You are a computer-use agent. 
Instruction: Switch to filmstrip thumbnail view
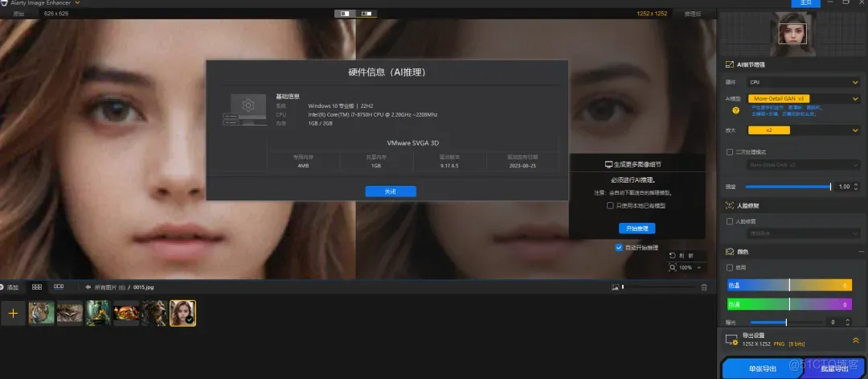(x=58, y=287)
